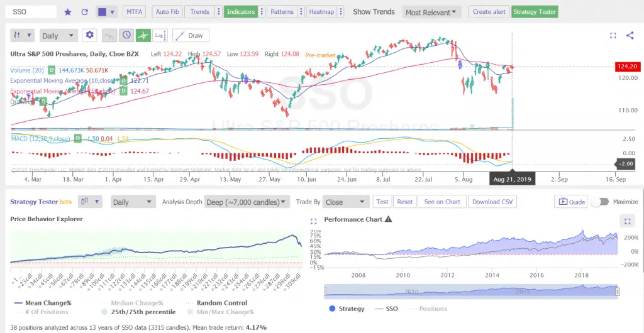The width and height of the screenshot is (644, 333).
Task: Toggle the Log scale icon
Action: [160, 36]
